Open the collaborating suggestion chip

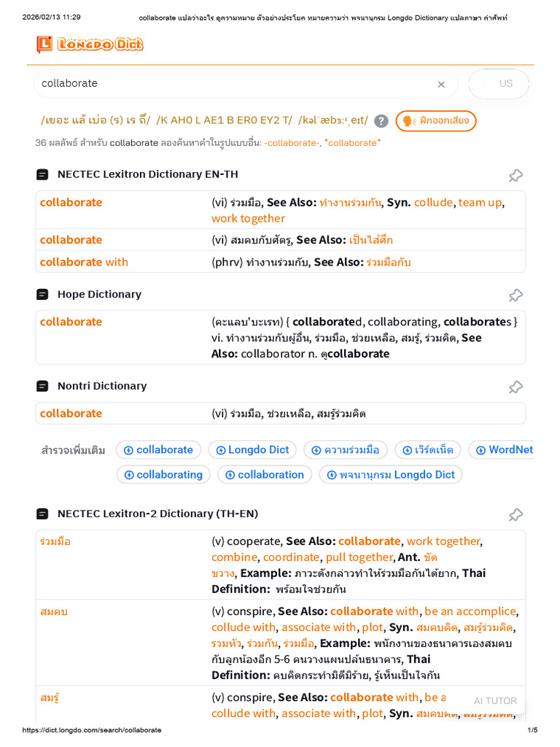(163, 475)
